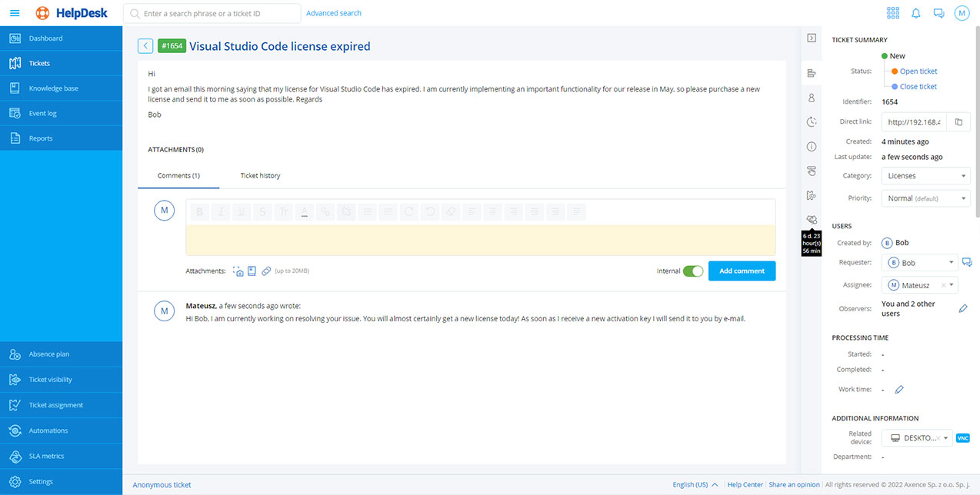The height and width of the screenshot is (495, 980).
Task: Launch VNC connection to related device
Action: point(963,438)
